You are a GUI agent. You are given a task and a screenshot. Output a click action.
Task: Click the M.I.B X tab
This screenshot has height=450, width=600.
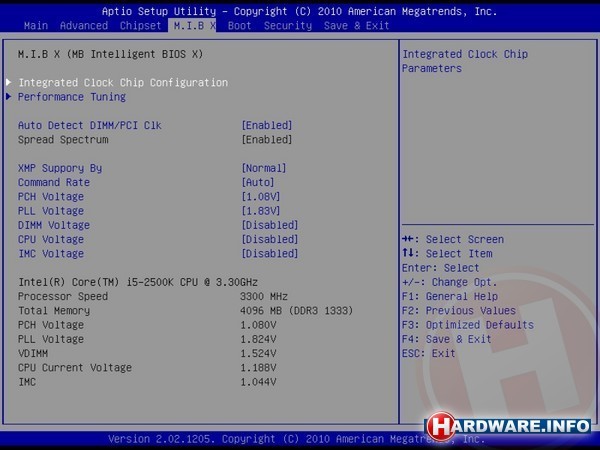[194, 25]
